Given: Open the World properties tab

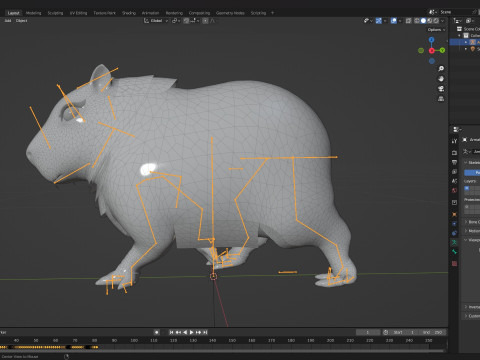Looking at the screenshot, I should point(454,191).
